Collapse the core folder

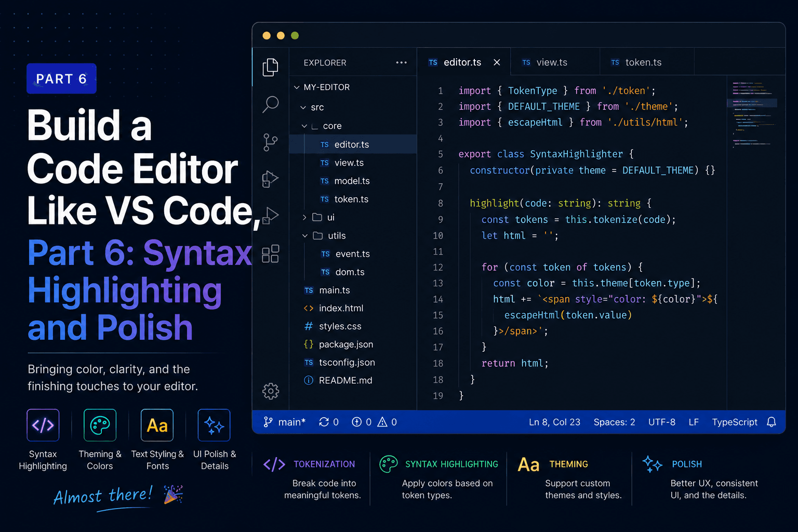[x=304, y=126]
